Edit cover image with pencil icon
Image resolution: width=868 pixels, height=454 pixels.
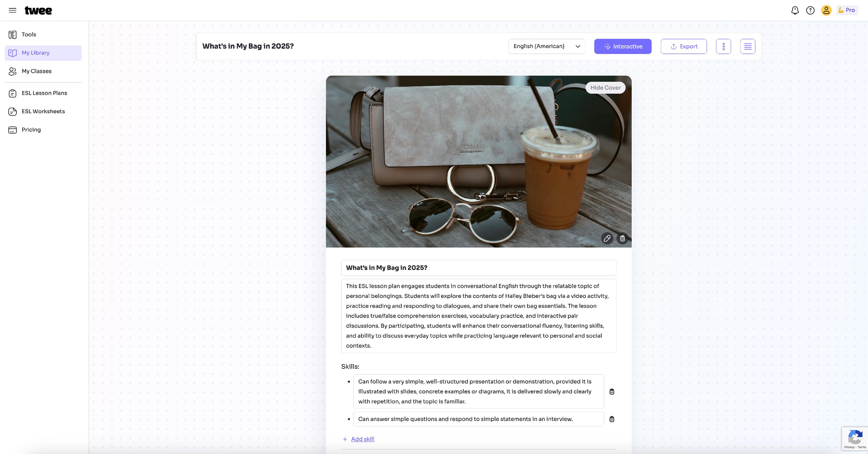(x=607, y=239)
